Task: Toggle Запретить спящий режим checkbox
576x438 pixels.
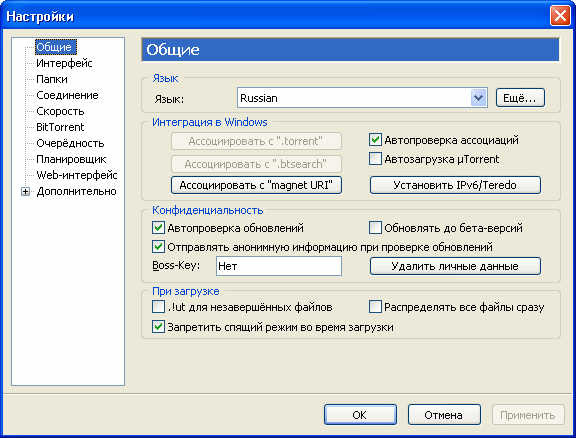Action: (158, 327)
